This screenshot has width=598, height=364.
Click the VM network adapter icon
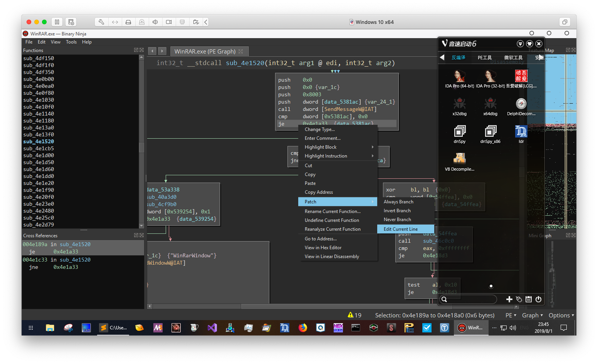pos(115,22)
